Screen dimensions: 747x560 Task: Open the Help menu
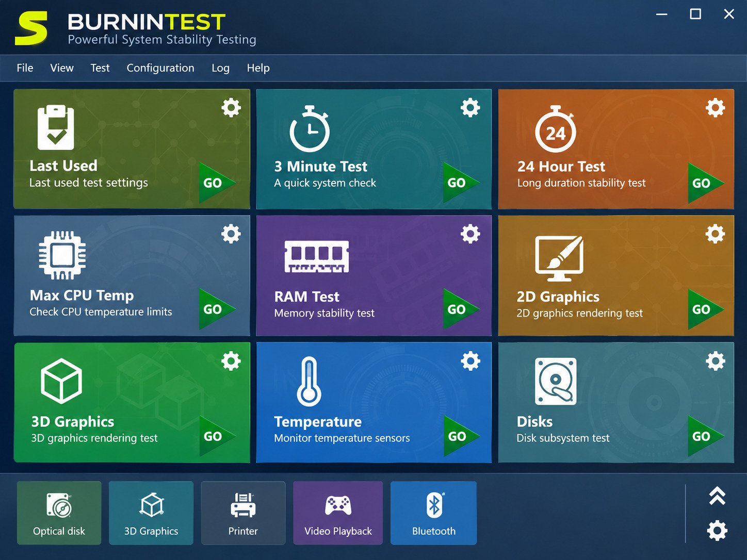click(x=258, y=68)
